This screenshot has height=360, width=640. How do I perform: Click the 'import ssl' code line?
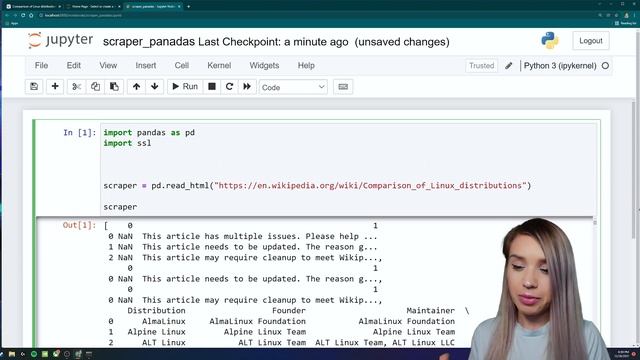pyautogui.click(x=127, y=143)
